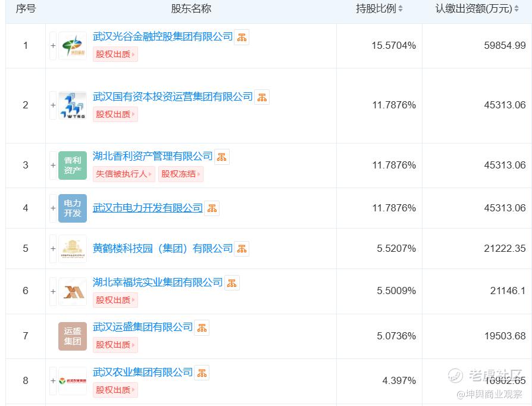Sort by 持股比例 column arrows
532x406 pixels.
400,8
